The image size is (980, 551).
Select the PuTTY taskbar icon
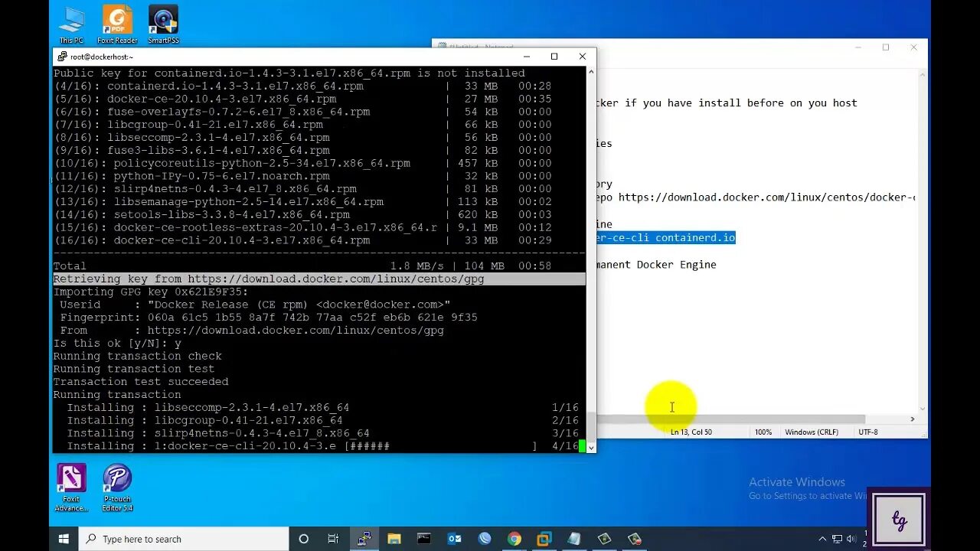364,539
